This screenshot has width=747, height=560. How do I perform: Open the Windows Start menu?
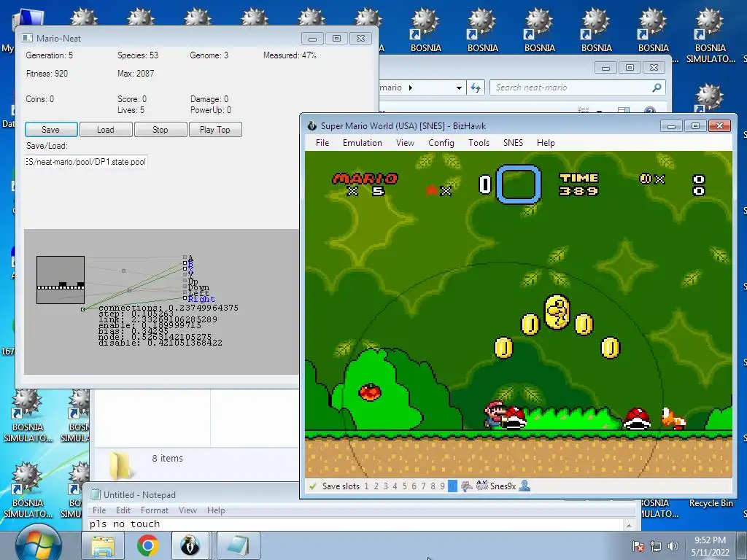39,542
